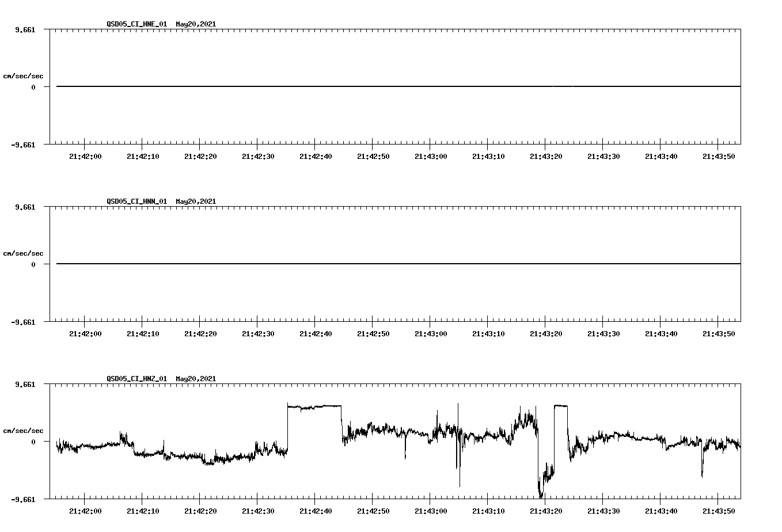Click the 21:43:50 time label under HNN chart
The image size is (782, 532).
pos(719,333)
